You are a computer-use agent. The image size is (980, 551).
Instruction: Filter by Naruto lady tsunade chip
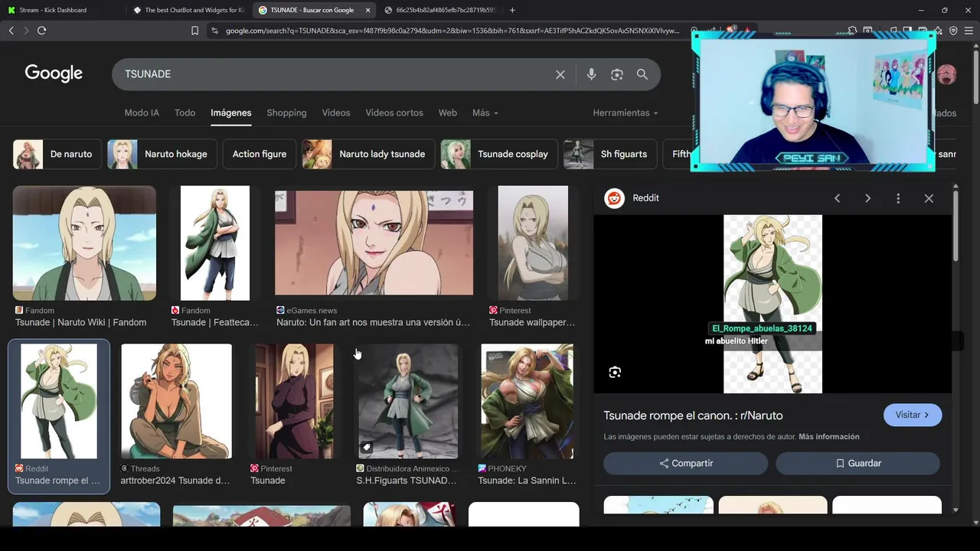[x=368, y=154]
